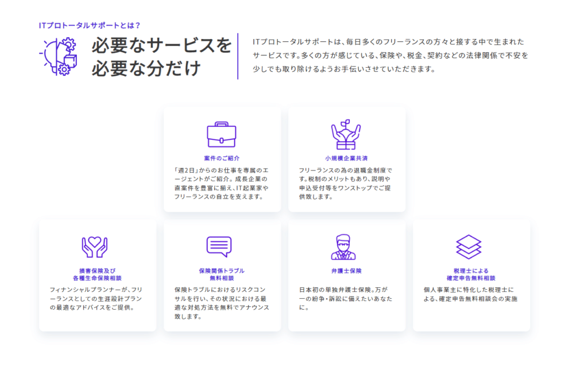This screenshot has width=588, height=370.
Task: Click the stacked layers icon
Action: coord(469,247)
